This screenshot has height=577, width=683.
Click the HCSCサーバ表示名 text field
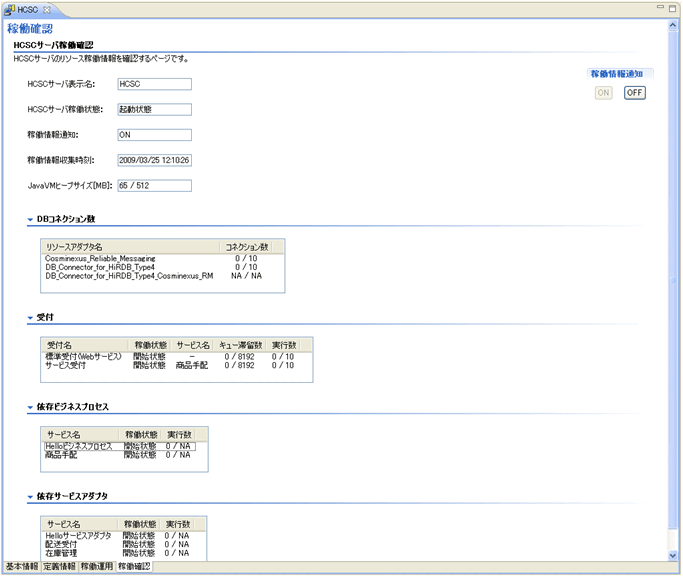coord(153,84)
